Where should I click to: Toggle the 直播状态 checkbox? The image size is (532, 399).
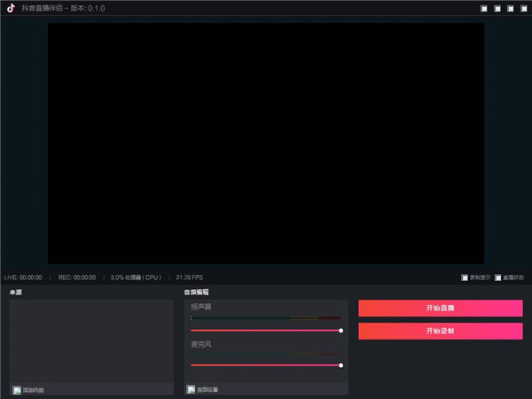click(497, 278)
